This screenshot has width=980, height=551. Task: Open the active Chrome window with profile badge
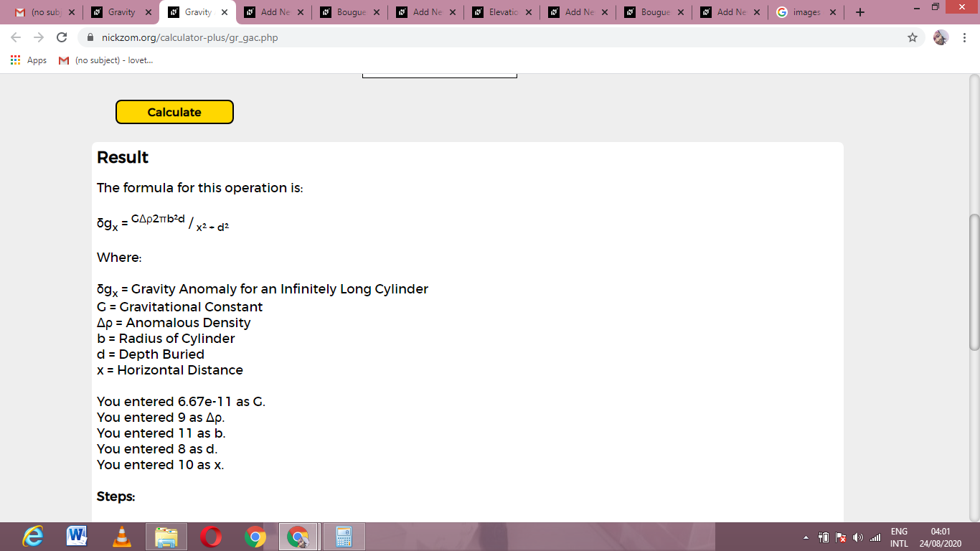click(298, 537)
